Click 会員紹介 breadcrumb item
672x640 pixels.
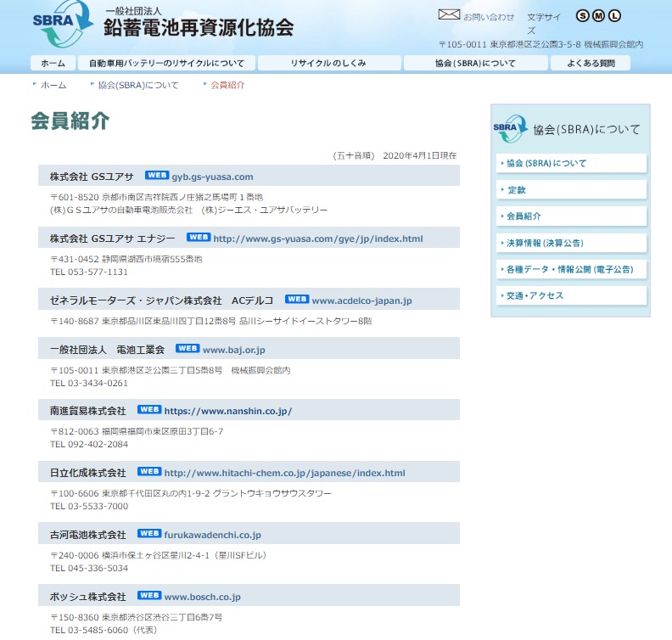tap(227, 85)
